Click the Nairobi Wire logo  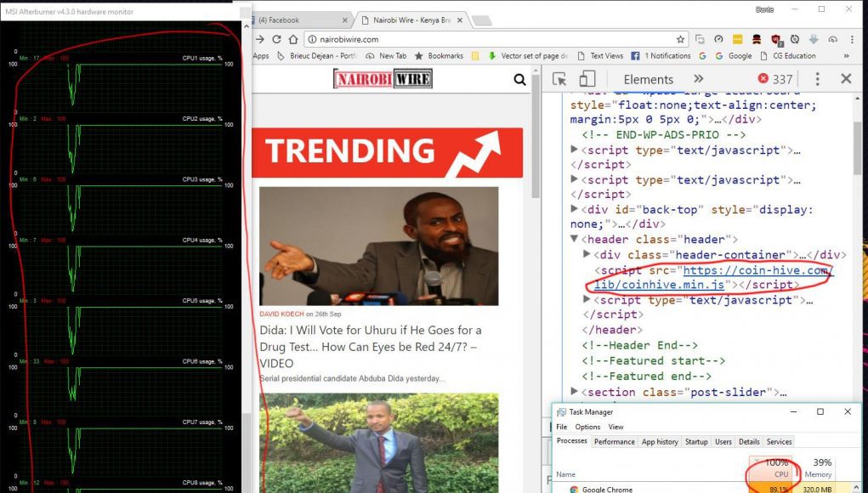[x=383, y=78]
